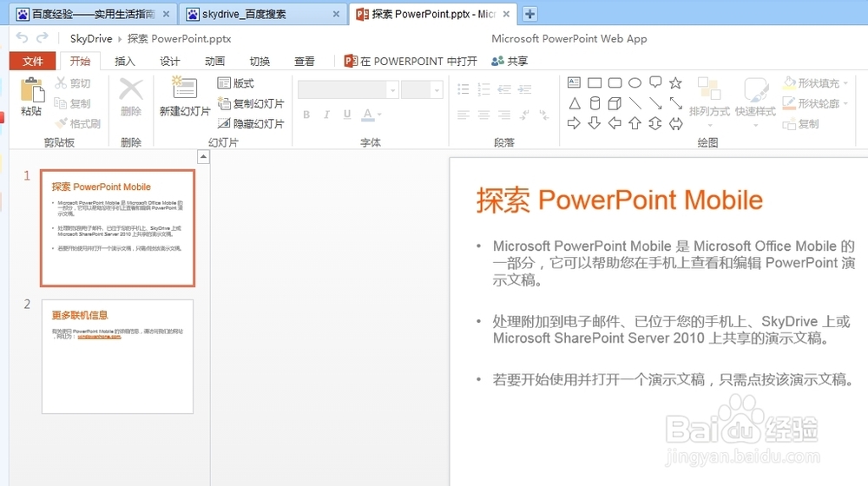Click Duplicate Slide (复制幻灯片)
This screenshot has height=486, width=868.
pos(251,103)
